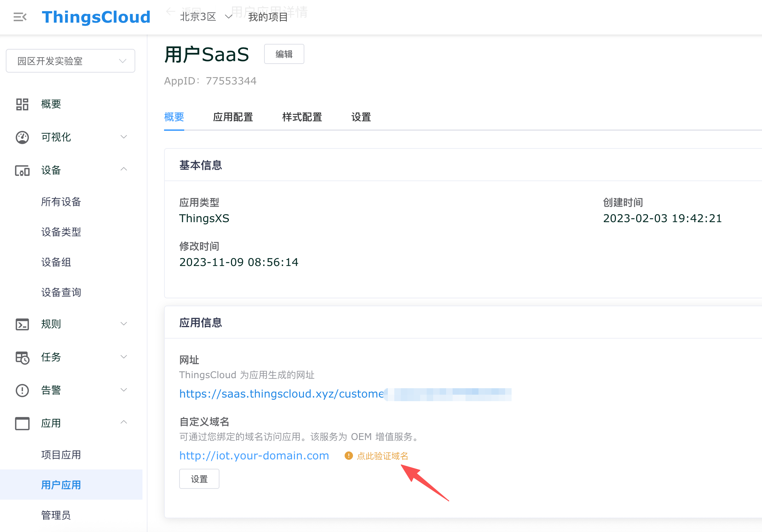762x532 pixels.
Task: Click the 设备 devices icon
Action: (x=22, y=170)
